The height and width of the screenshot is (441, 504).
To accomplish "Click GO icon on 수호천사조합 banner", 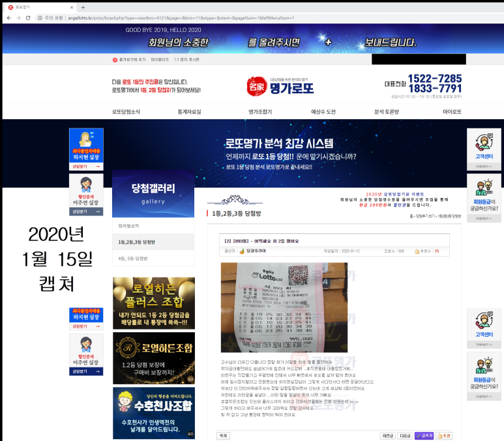I will coord(190,434).
